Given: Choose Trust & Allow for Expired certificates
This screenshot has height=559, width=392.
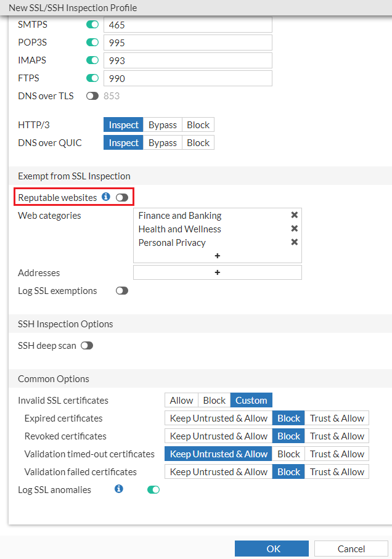Looking at the screenshot, I should point(337,418).
